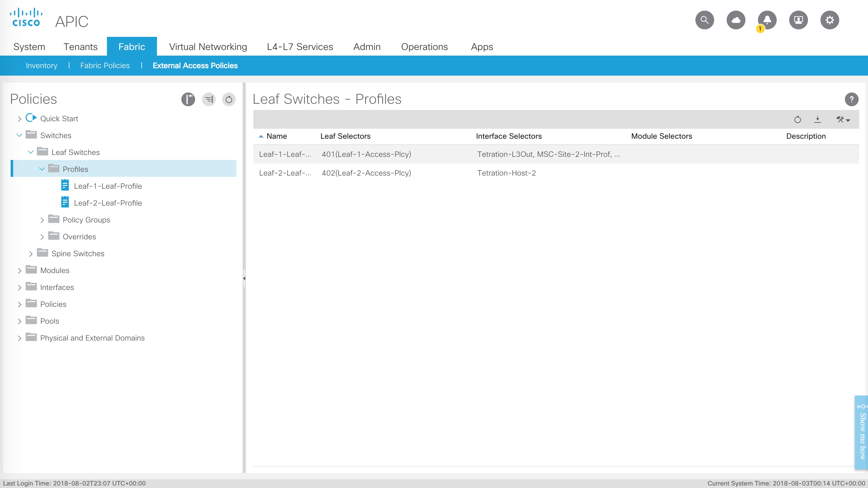Collapse the sidebar using divider handle
Image resolution: width=868 pixels, height=488 pixels.
click(244, 278)
